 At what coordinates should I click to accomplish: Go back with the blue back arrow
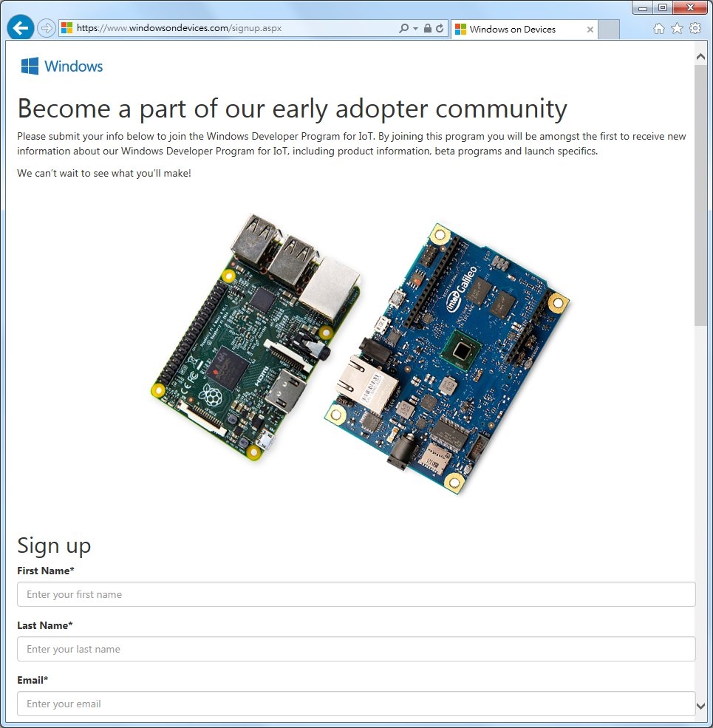click(x=21, y=28)
